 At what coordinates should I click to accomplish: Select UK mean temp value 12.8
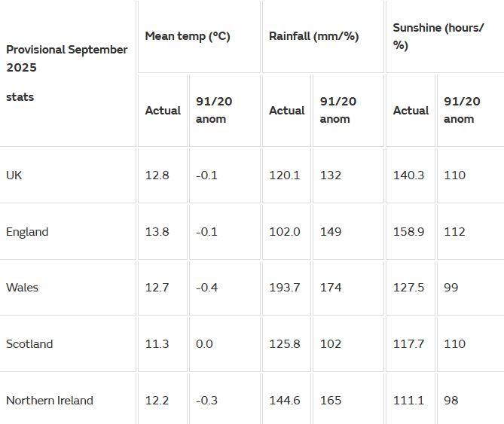click(x=157, y=175)
